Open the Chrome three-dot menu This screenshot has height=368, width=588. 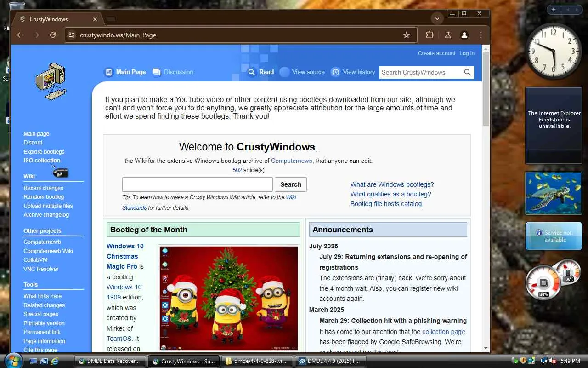[481, 35]
